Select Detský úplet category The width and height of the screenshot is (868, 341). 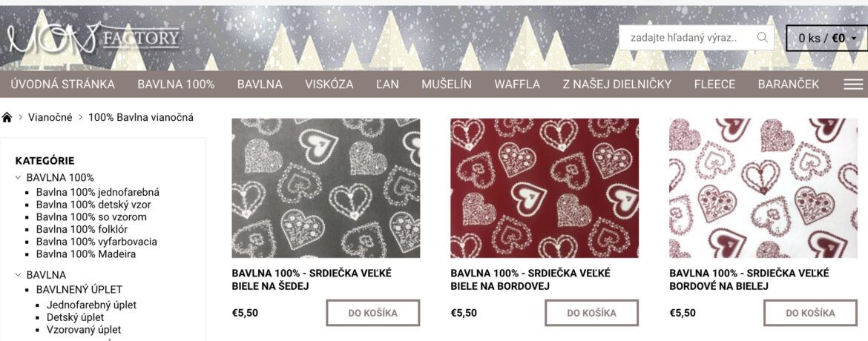[75, 317]
